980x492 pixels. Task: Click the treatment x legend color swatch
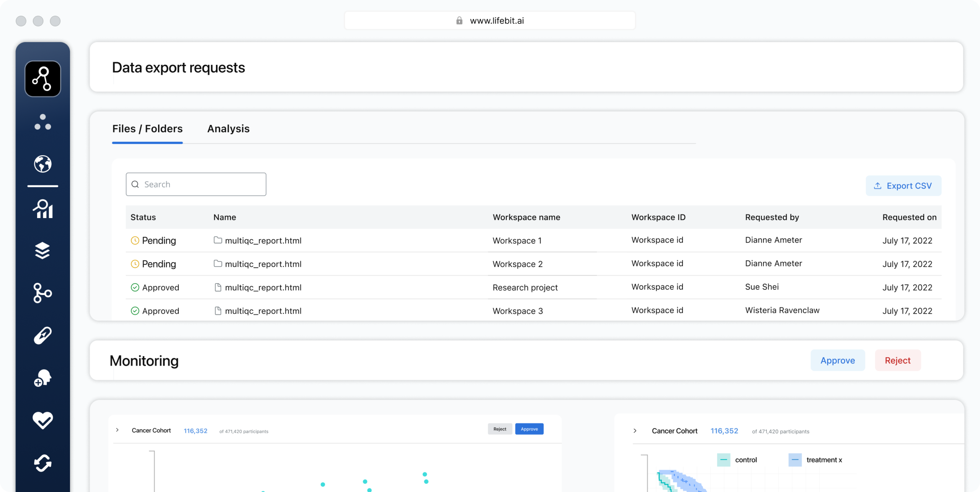(795, 460)
